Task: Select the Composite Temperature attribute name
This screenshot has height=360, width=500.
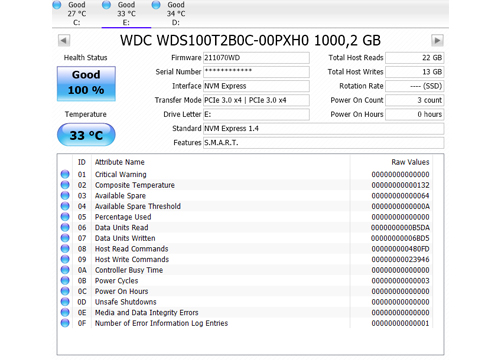Action: click(x=135, y=185)
